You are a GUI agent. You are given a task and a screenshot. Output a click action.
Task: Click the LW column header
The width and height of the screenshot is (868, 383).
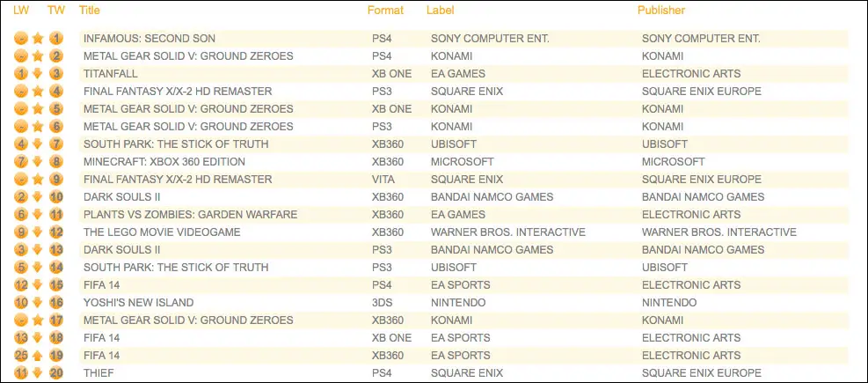[x=21, y=11]
